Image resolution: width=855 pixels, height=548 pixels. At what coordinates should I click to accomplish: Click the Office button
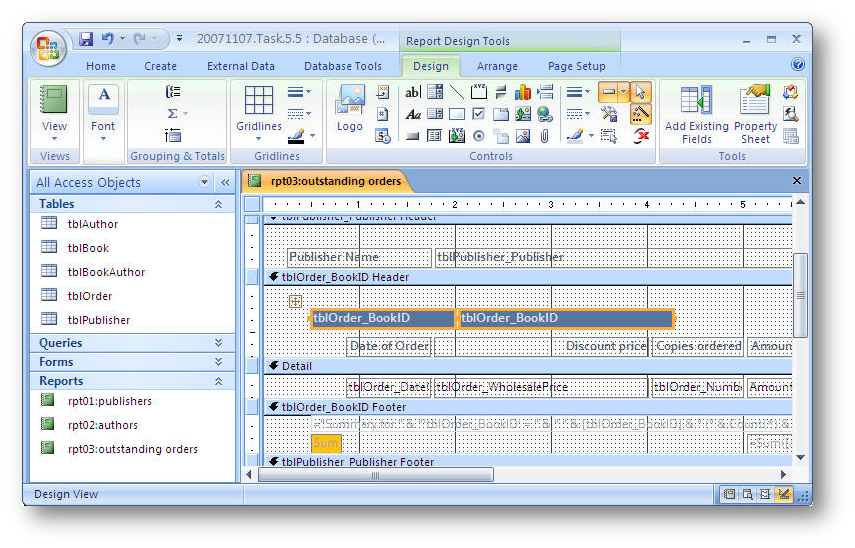[48, 46]
